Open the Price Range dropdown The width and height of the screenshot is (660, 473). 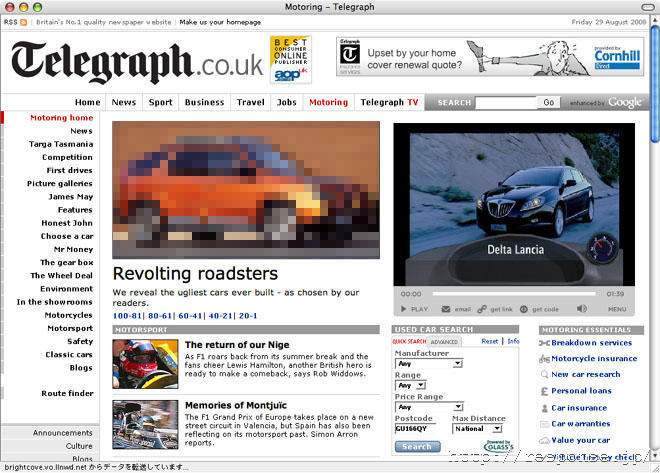point(429,407)
